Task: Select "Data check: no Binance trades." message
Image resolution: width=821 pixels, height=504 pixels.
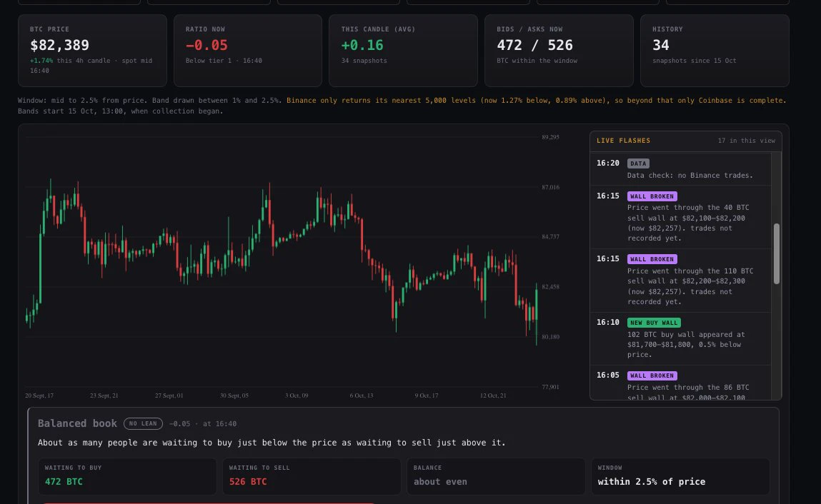Action: 690,176
